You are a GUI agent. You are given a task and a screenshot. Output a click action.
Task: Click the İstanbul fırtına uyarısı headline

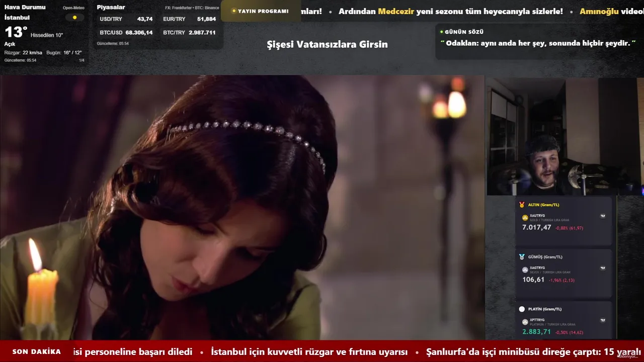pyautogui.click(x=309, y=352)
